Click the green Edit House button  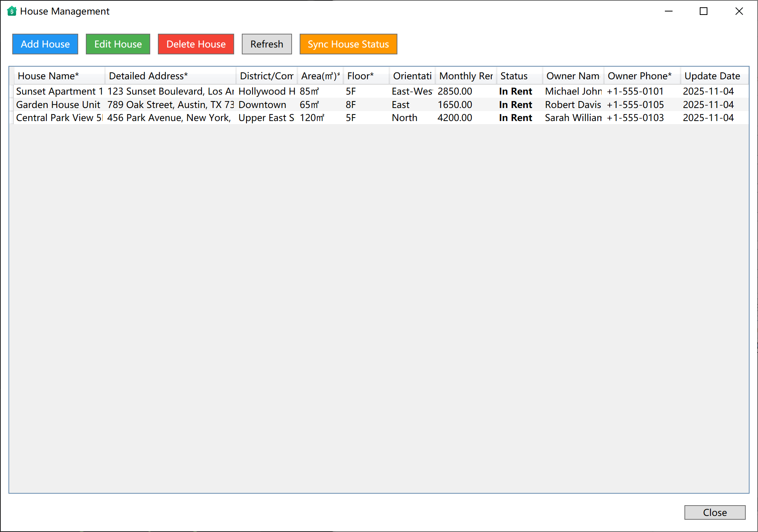point(118,44)
